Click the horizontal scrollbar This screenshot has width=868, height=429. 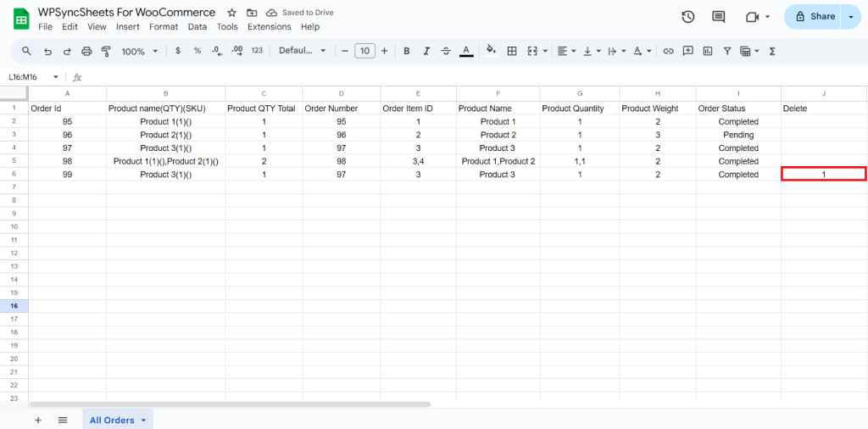[x=230, y=404]
